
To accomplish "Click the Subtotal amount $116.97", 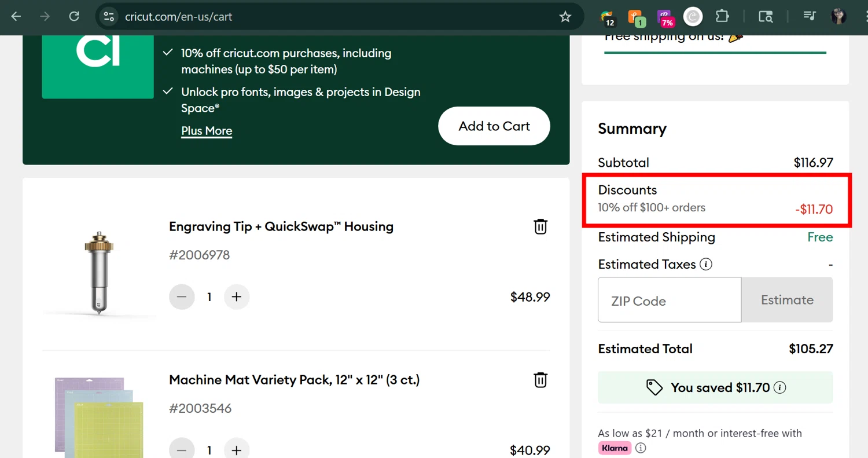I will (814, 163).
